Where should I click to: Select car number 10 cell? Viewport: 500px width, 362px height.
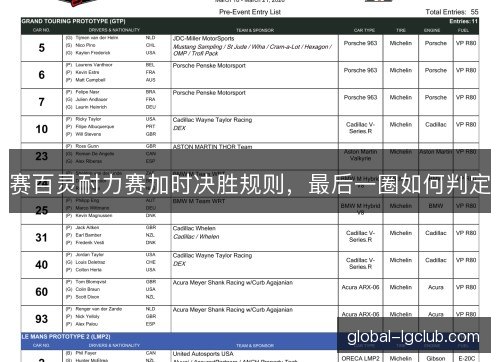(x=42, y=129)
